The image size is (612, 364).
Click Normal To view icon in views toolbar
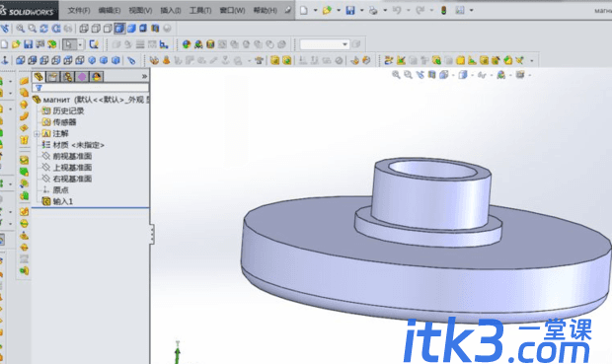coord(5,60)
